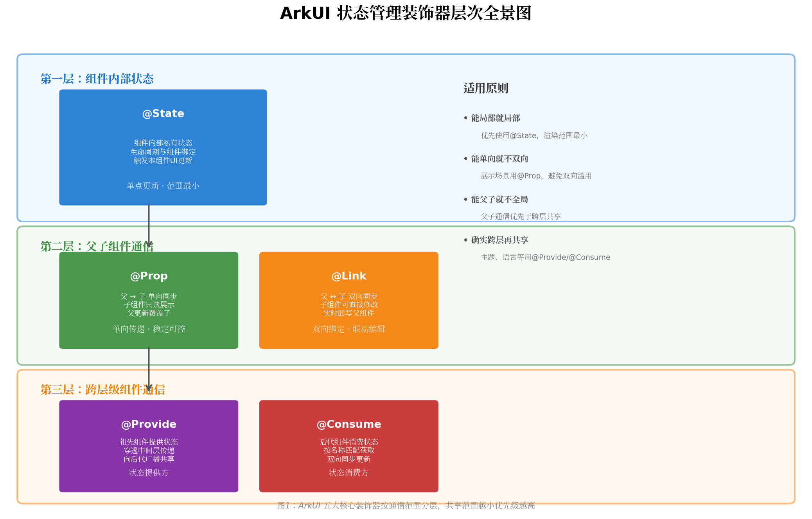Click the "@Consume" card title
The width and height of the screenshot is (812, 519).
pos(349,424)
